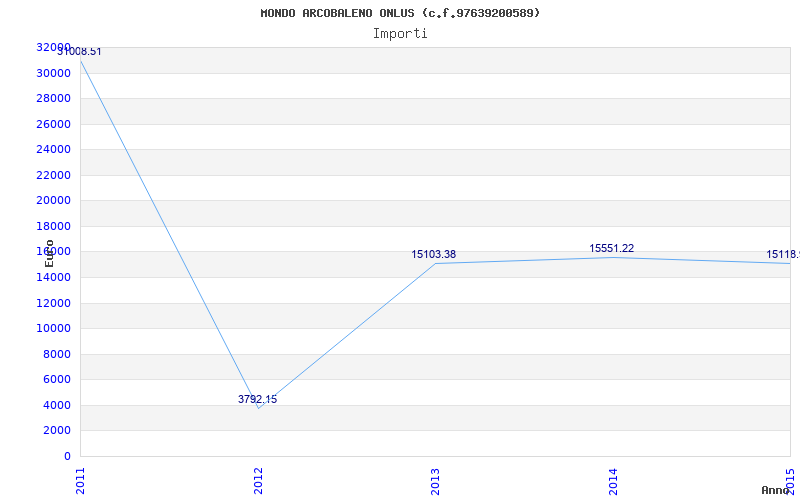Click the 18000 y-axis value

point(53,226)
